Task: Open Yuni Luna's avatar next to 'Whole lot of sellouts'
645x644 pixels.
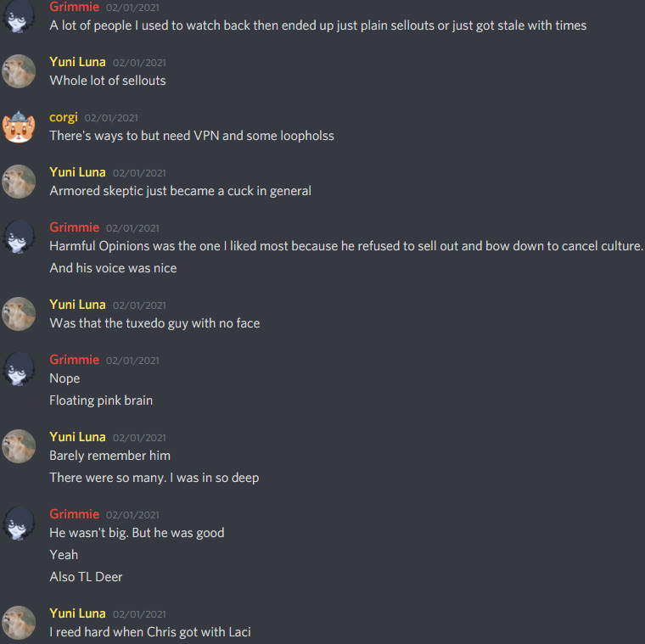Action: point(19,71)
